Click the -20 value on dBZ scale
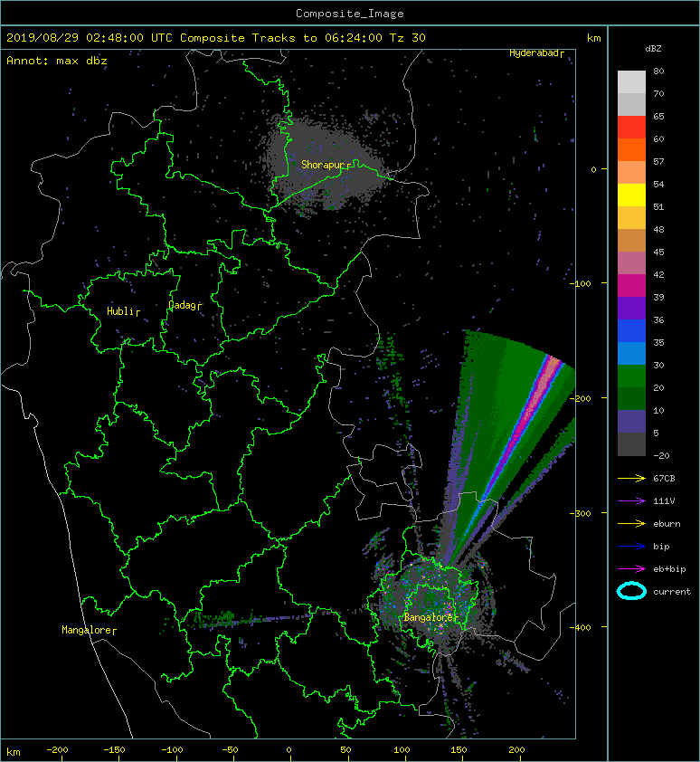Screen dimensions: 700x762 pos(661,455)
